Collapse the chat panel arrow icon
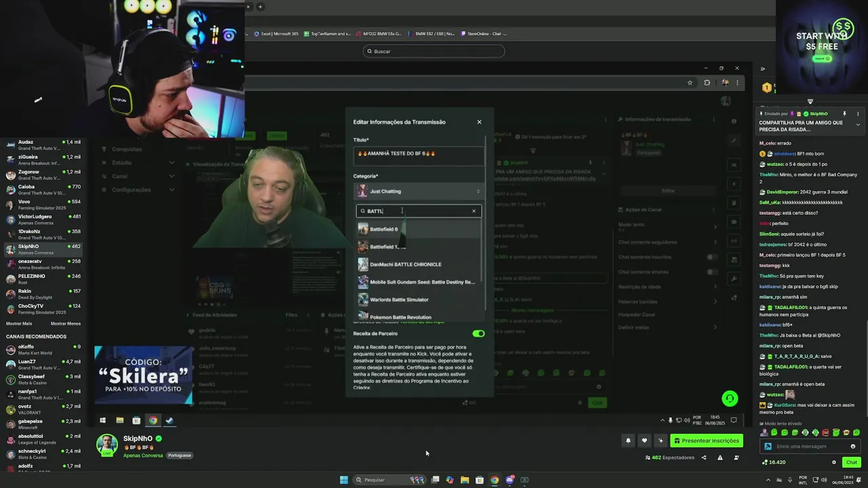 763,68
